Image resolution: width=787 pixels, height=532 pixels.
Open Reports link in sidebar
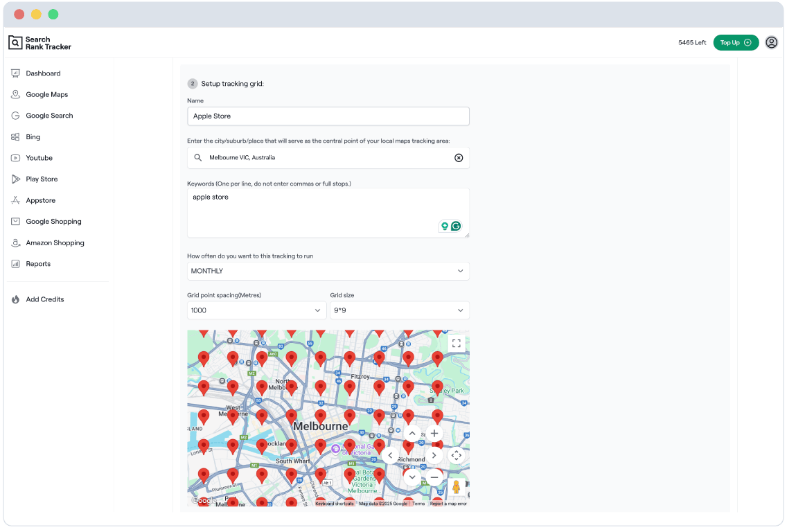pos(38,264)
